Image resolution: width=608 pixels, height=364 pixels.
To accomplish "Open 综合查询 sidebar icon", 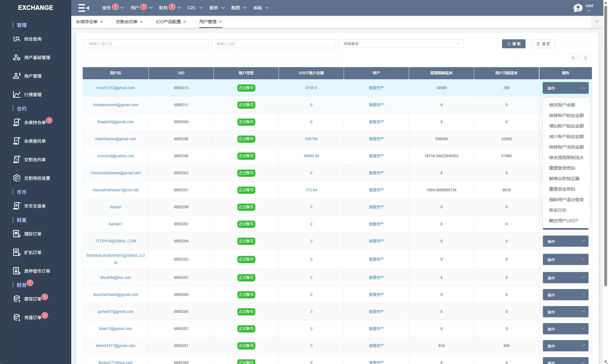I will coord(16,39).
